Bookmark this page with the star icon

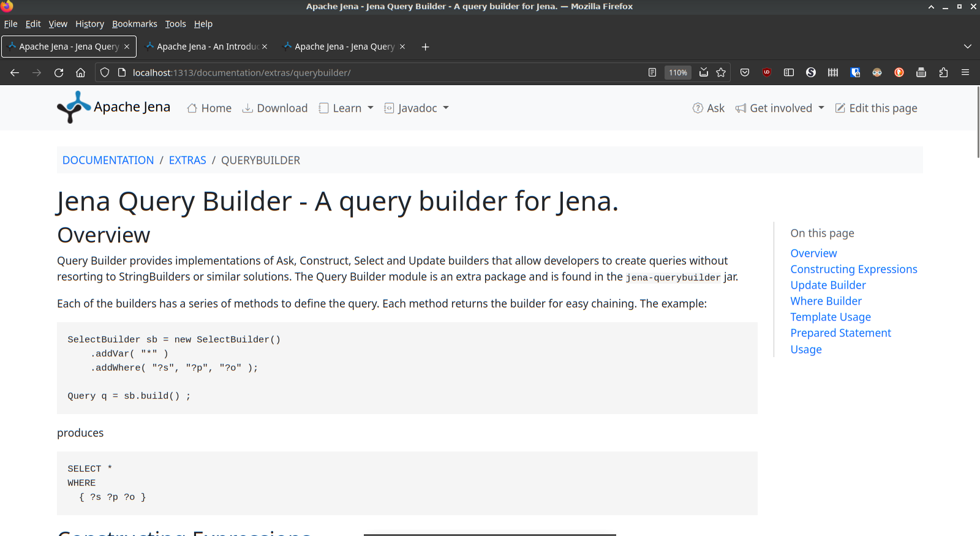721,72
